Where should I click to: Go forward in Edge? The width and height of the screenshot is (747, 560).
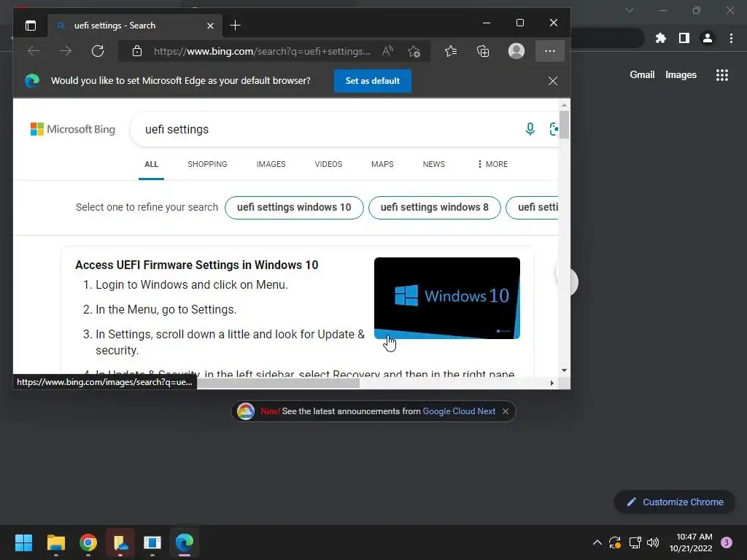click(66, 51)
